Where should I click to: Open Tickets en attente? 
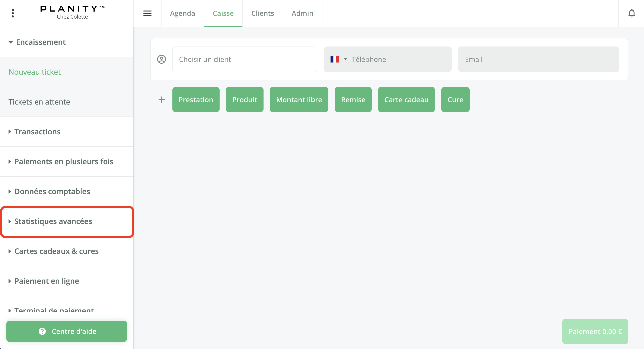[39, 102]
